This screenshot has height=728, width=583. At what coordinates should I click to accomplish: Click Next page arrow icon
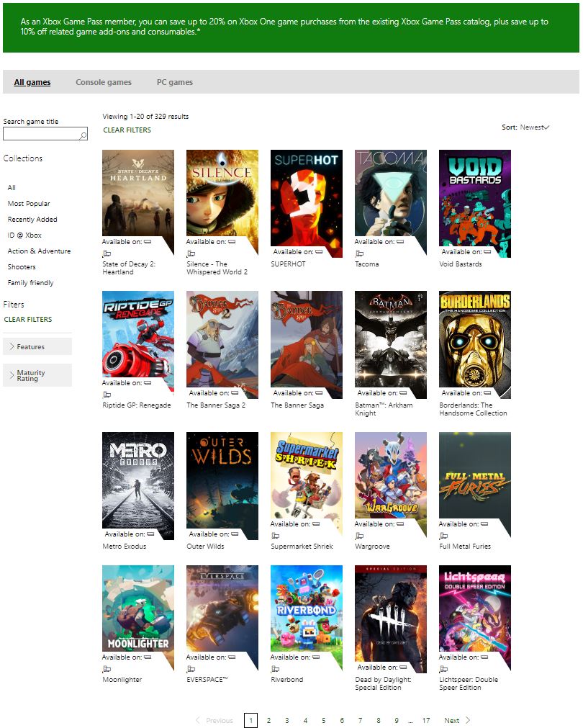click(x=468, y=720)
